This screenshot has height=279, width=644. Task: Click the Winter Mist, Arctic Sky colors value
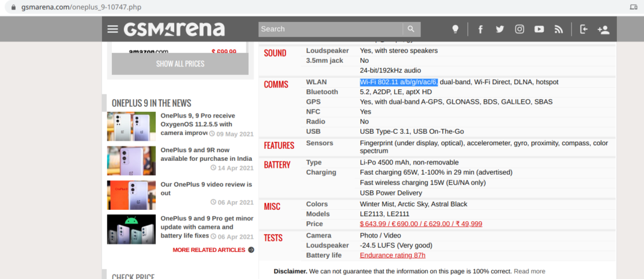pos(414,204)
